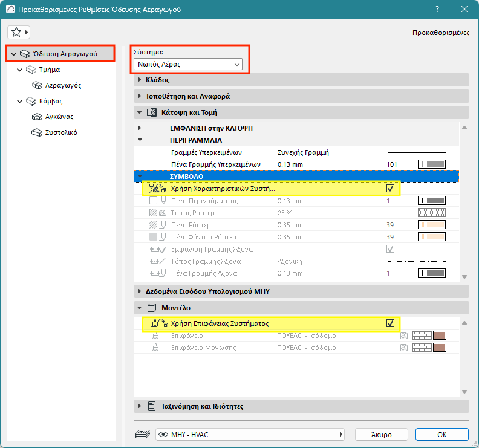Click the 25 % fill value
The image size is (479, 448).
click(285, 213)
